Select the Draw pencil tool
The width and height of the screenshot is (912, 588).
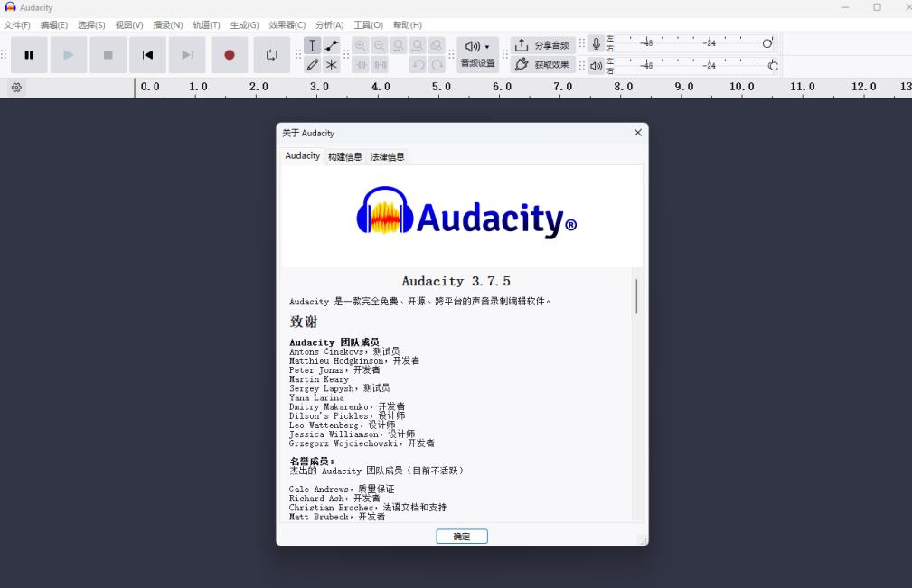pos(313,64)
